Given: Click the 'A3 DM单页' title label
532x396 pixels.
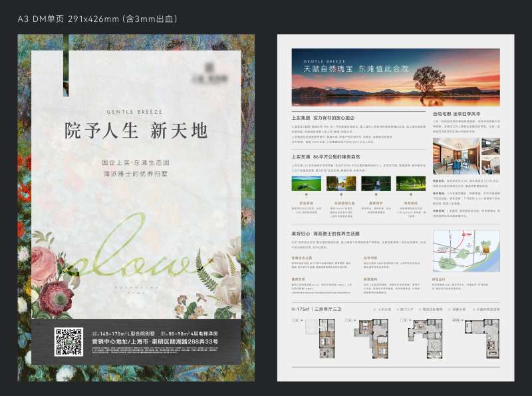Looking at the screenshot, I should click(41, 19).
